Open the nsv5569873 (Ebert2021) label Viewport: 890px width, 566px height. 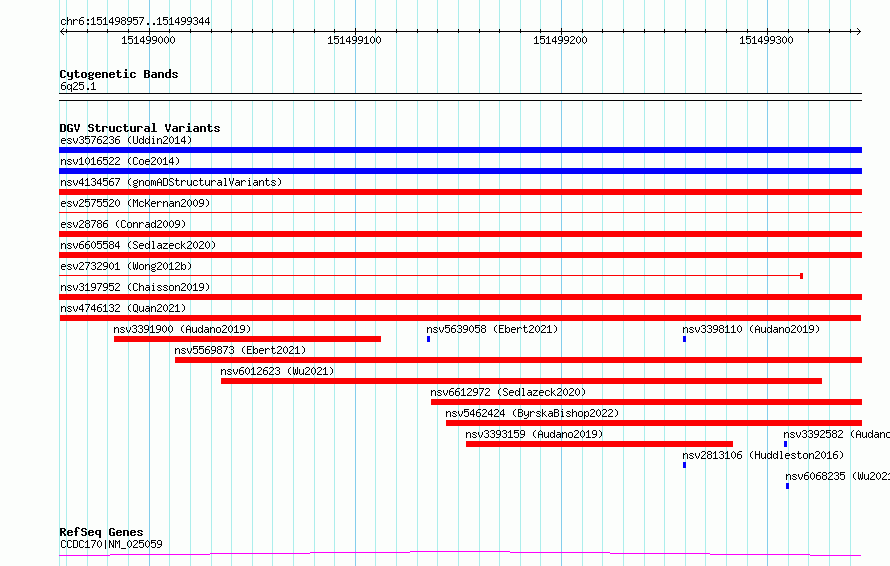pos(240,350)
